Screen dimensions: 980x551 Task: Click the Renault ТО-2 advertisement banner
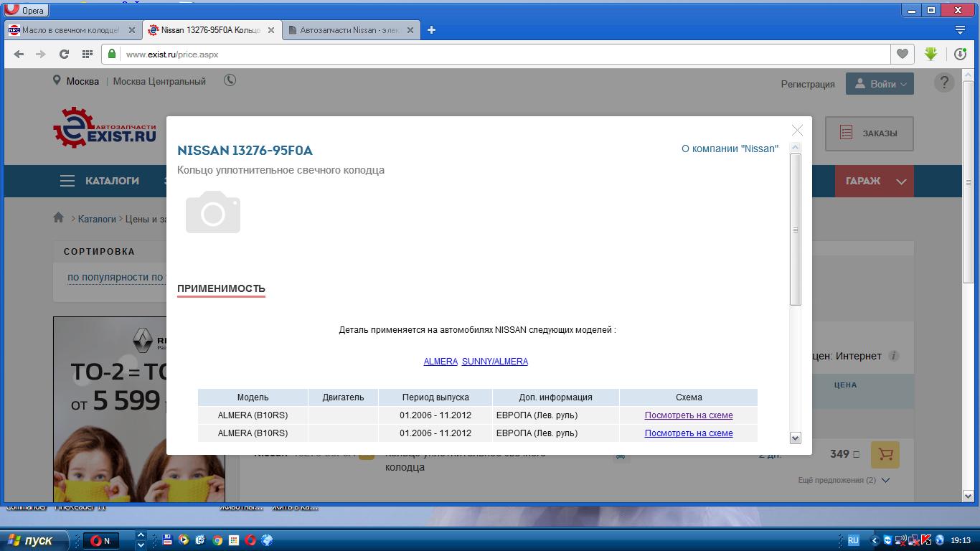(139, 409)
